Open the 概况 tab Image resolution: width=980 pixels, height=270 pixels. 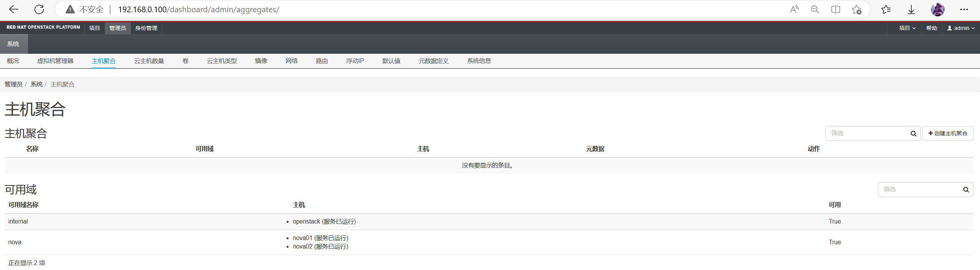point(13,61)
